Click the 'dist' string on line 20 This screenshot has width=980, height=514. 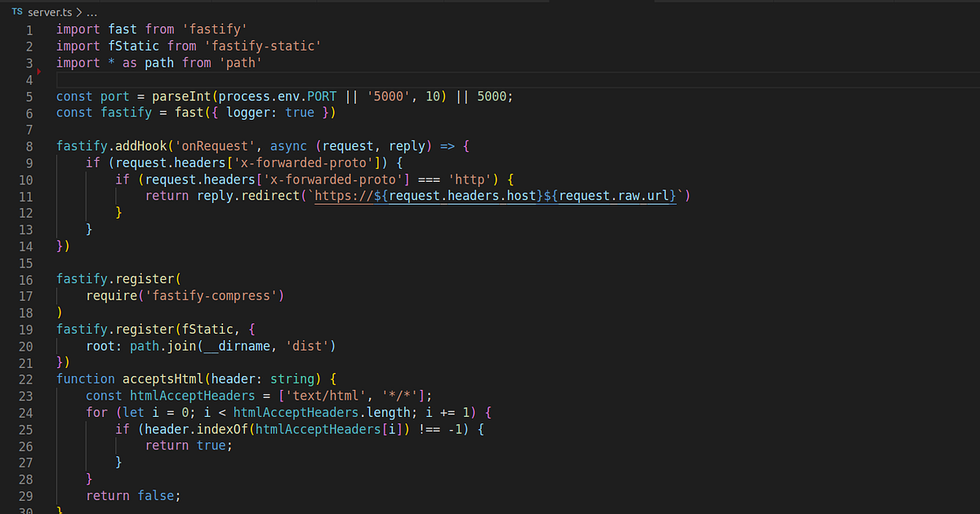tap(306, 346)
